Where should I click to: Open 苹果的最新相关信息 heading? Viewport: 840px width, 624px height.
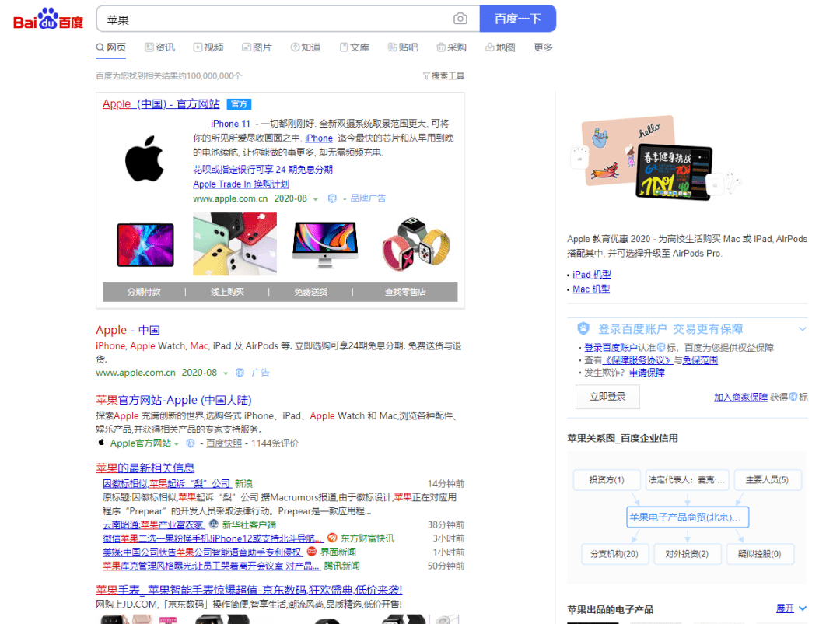point(145,468)
